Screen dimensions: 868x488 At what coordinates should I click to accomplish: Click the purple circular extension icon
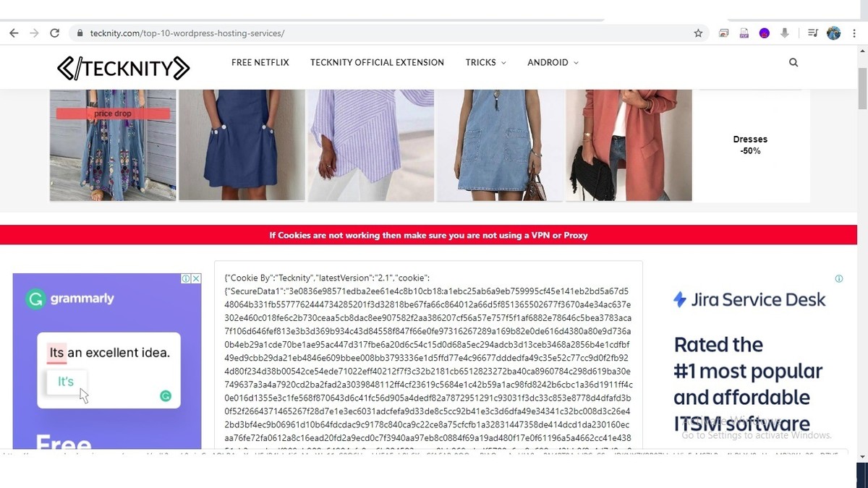tap(764, 33)
